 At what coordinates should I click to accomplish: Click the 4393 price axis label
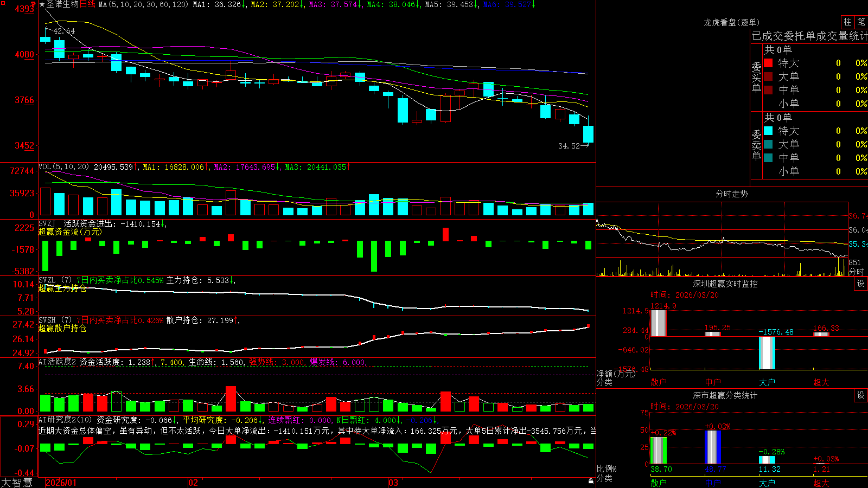24,9
